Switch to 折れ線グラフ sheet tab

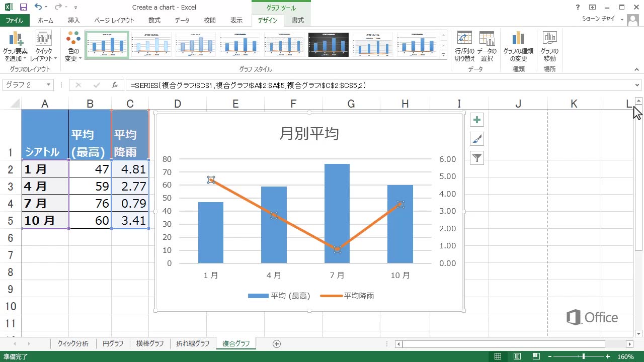click(193, 344)
